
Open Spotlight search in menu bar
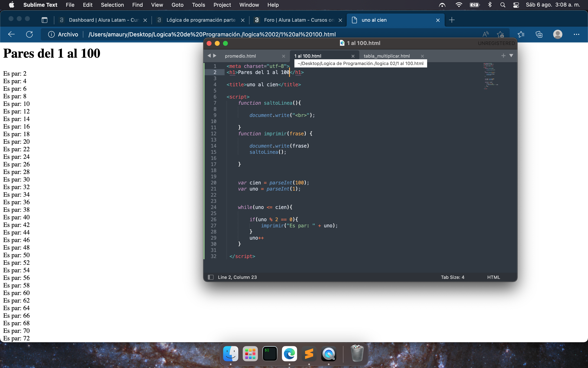coord(503,5)
